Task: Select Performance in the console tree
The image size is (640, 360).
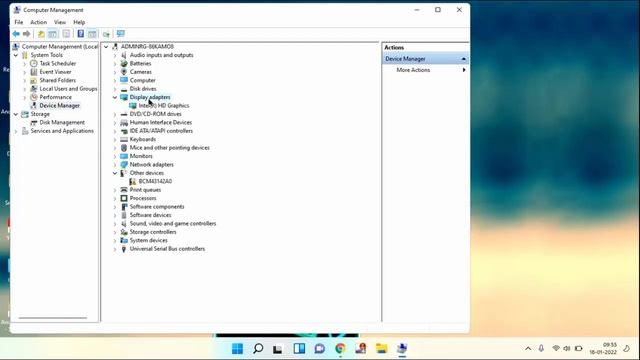Action: (56, 97)
